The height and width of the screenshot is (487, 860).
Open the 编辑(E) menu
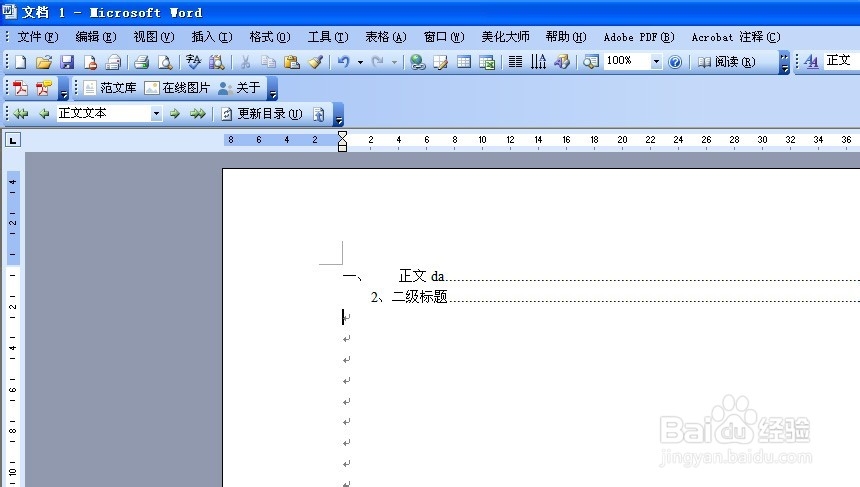(x=96, y=37)
